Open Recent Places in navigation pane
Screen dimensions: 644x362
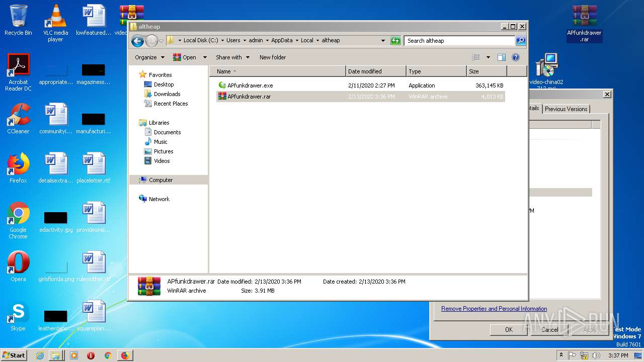(x=171, y=104)
